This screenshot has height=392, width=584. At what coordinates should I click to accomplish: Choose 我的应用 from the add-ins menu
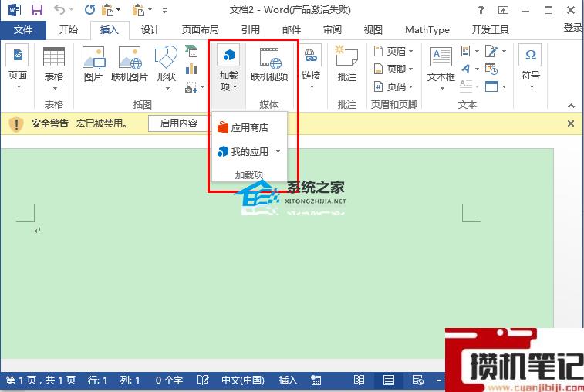(244, 152)
